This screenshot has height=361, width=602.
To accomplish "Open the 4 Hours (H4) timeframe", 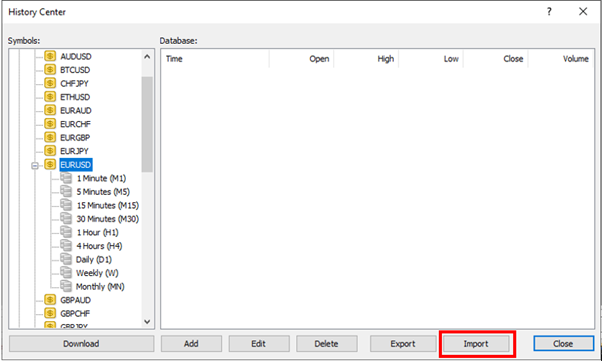I will click(x=99, y=246).
